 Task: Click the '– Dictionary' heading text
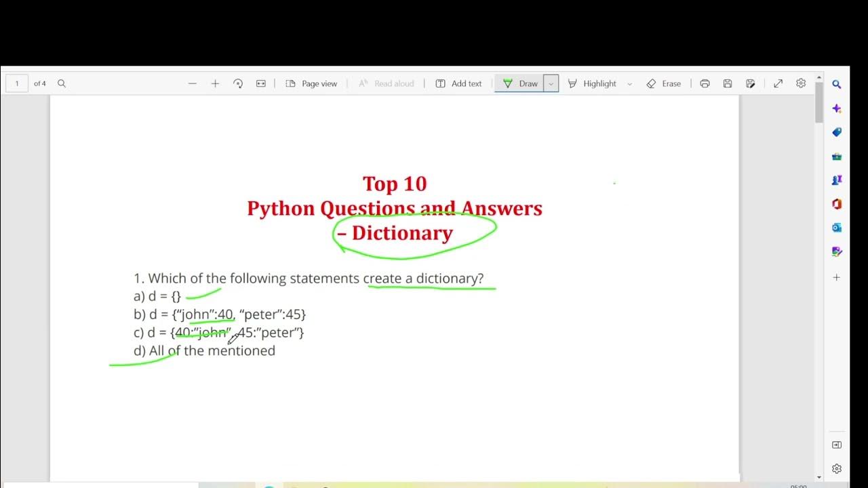[395, 232]
